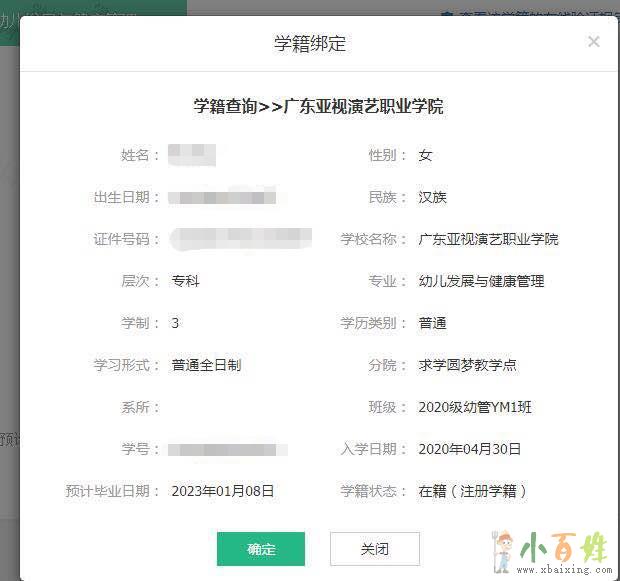Select the 学校名称 value 广东亚视演艺职业学院
The height and width of the screenshot is (581, 620).
pos(488,239)
